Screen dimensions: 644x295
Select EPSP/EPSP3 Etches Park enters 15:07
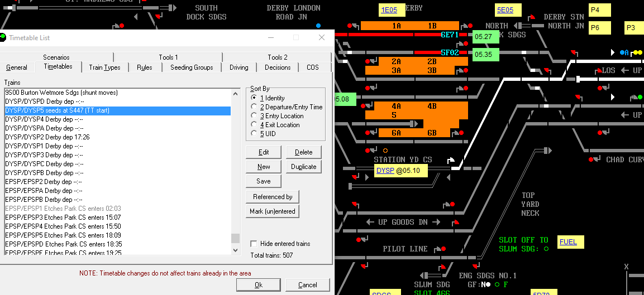117,217
